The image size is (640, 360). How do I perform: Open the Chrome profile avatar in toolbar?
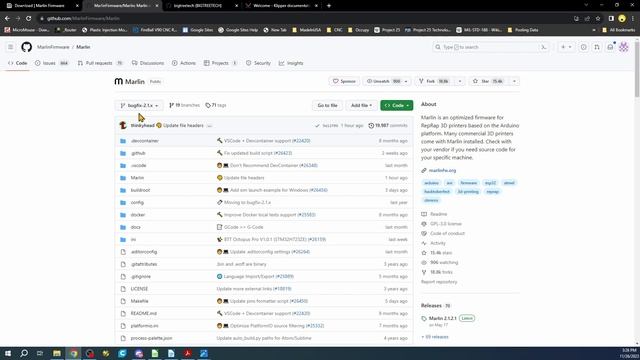click(x=622, y=18)
